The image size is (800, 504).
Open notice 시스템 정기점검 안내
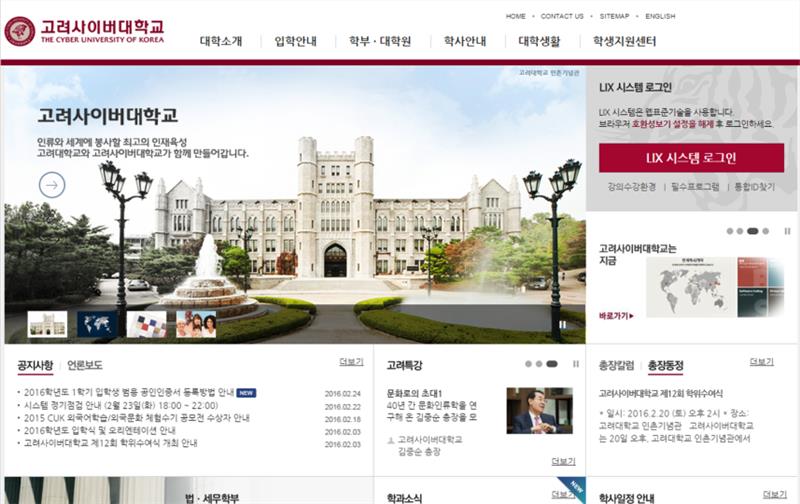pyautogui.click(x=121, y=406)
